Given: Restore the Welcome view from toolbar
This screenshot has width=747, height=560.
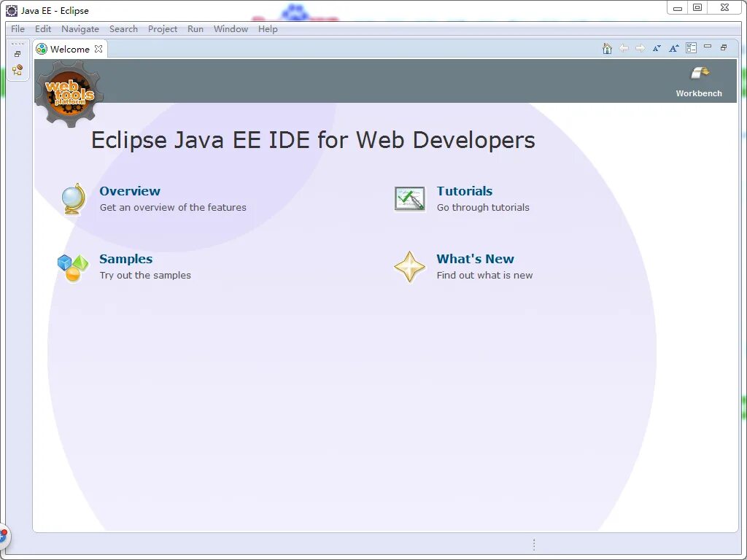Looking at the screenshot, I should click(x=724, y=47).
